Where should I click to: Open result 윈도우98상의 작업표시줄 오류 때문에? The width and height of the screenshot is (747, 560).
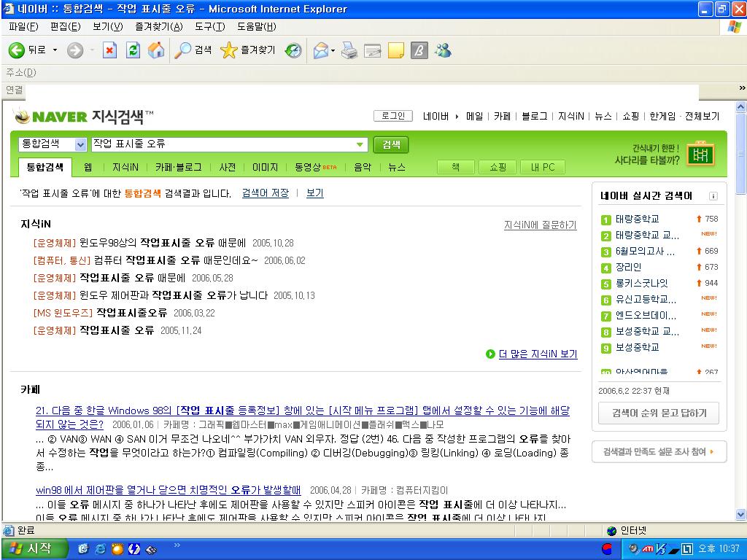tap(162, 243)
